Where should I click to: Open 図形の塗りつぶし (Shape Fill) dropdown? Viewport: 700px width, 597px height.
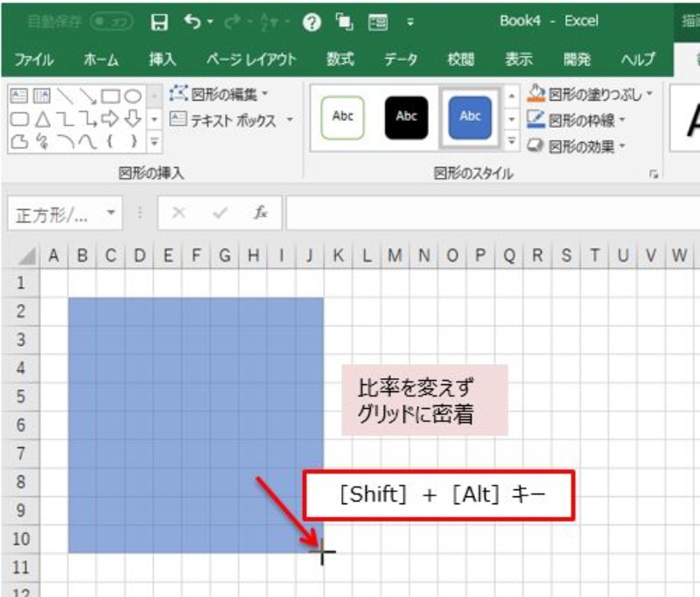pos(590,94)
